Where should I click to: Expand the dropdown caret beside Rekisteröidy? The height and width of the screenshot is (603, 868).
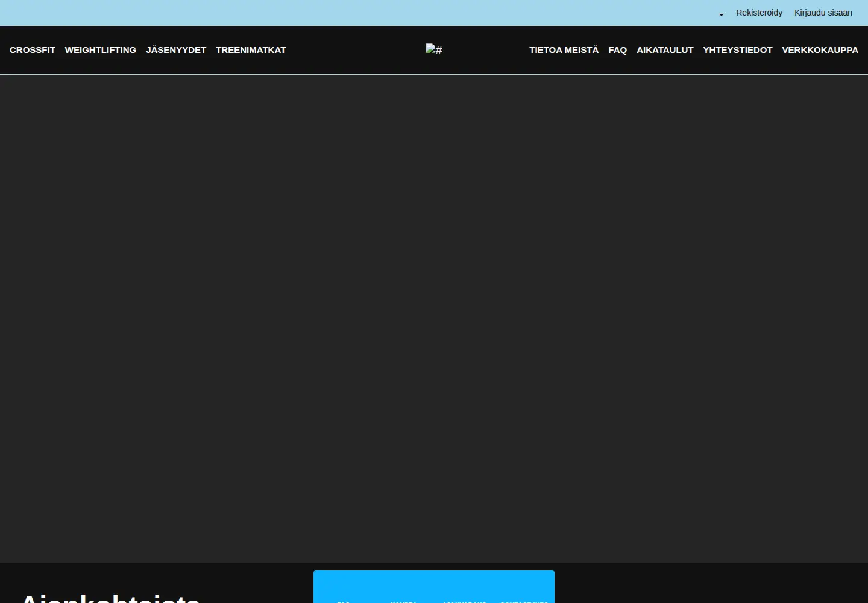pos(722,14)
